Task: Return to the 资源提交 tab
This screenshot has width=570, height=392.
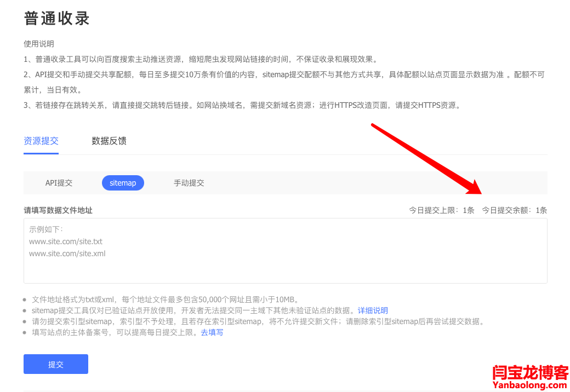Action: [41, 141]
